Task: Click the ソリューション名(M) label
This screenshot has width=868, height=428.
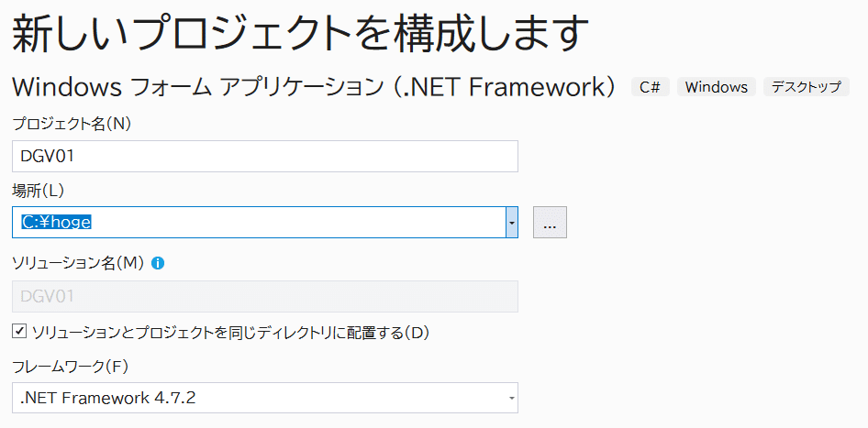Action: [x=78, y=263]
